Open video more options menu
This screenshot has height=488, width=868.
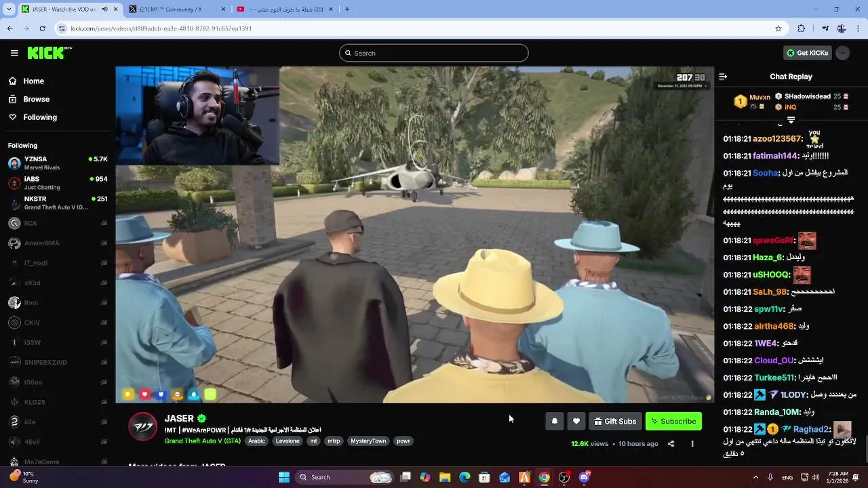(692, 444)
